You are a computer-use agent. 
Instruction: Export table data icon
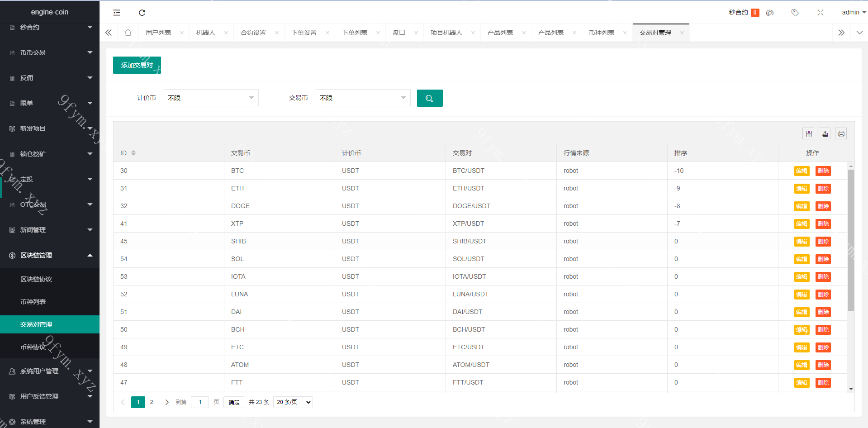point(825,133)
